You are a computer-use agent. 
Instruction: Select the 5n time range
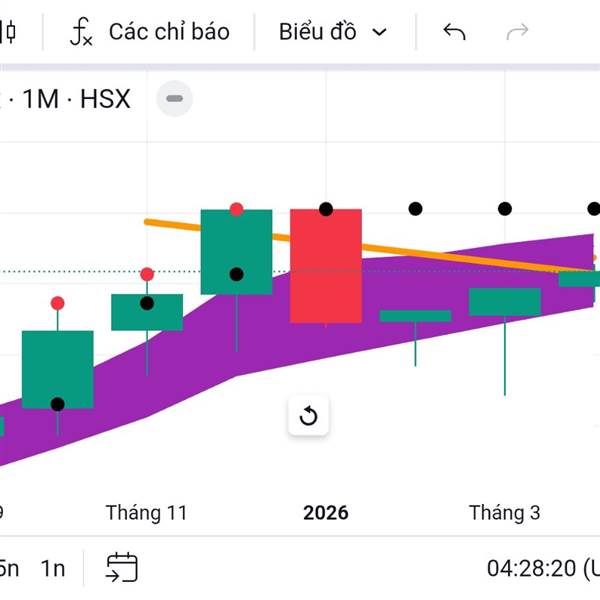(8, 568)
